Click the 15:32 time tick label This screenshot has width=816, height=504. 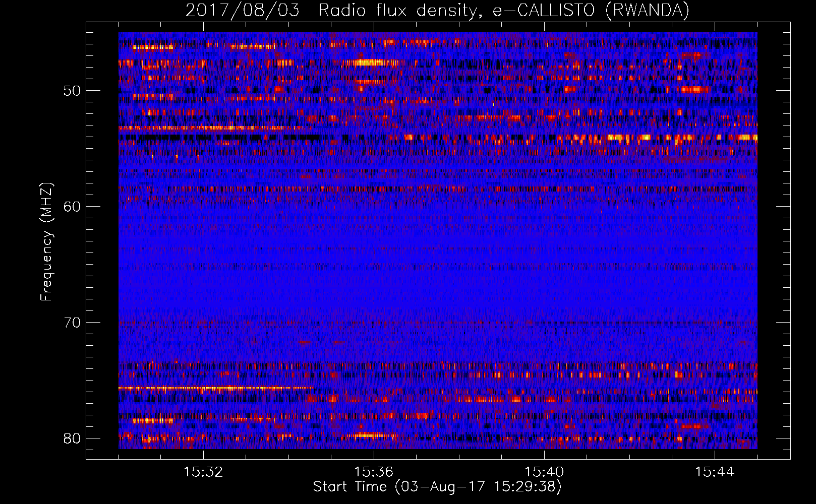pos(203,472)
